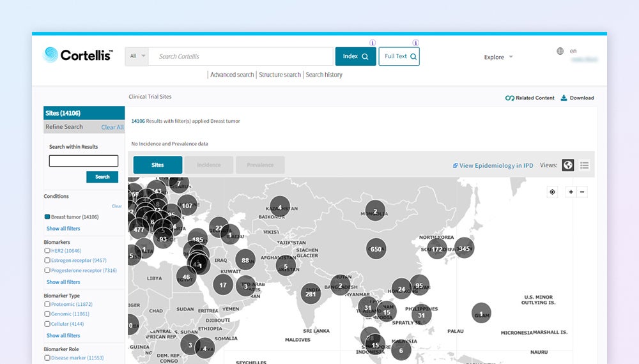
Task: Check the HER2 biomarker filter
Action: 47,251
